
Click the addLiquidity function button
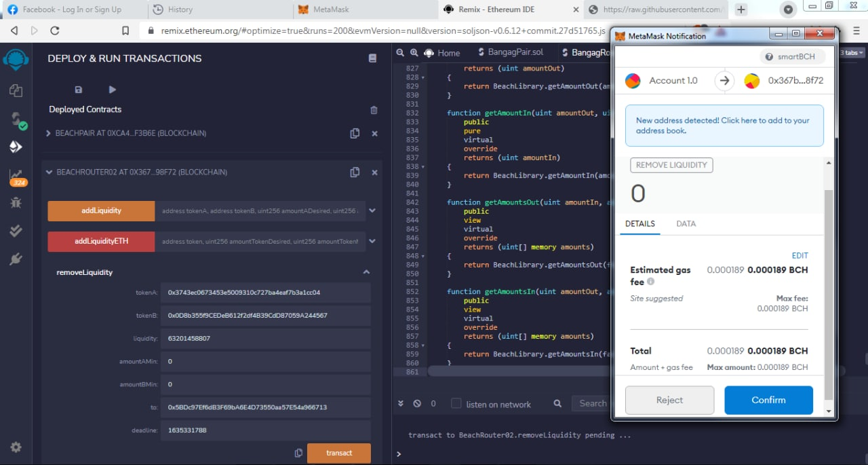pyautogui.click(x=101, y=211)
